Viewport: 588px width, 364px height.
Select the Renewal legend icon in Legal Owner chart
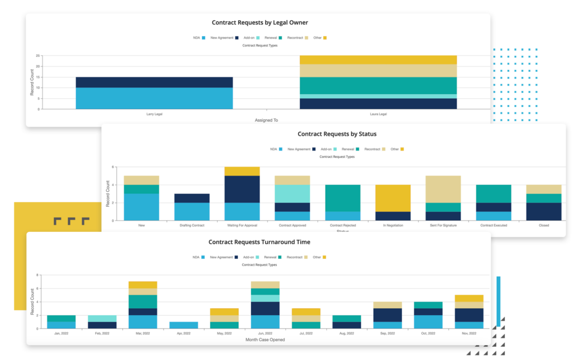[x=280, y=38]
